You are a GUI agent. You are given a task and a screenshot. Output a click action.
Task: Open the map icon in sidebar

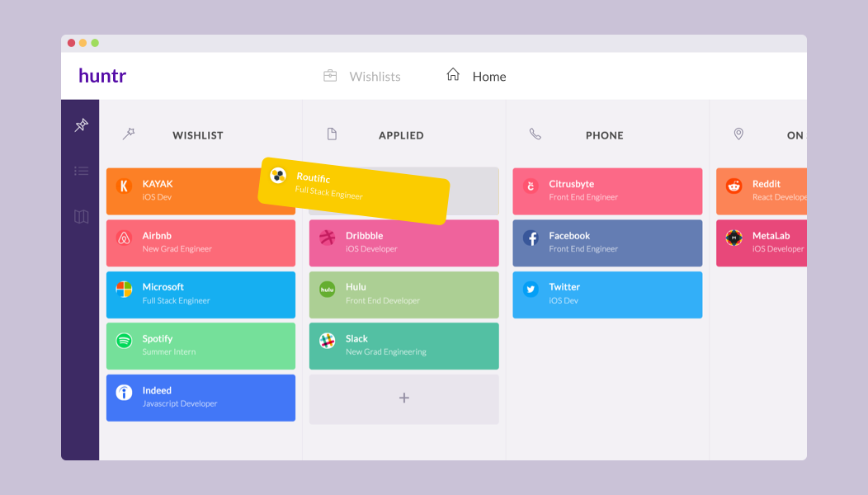(x=82, y=216)
